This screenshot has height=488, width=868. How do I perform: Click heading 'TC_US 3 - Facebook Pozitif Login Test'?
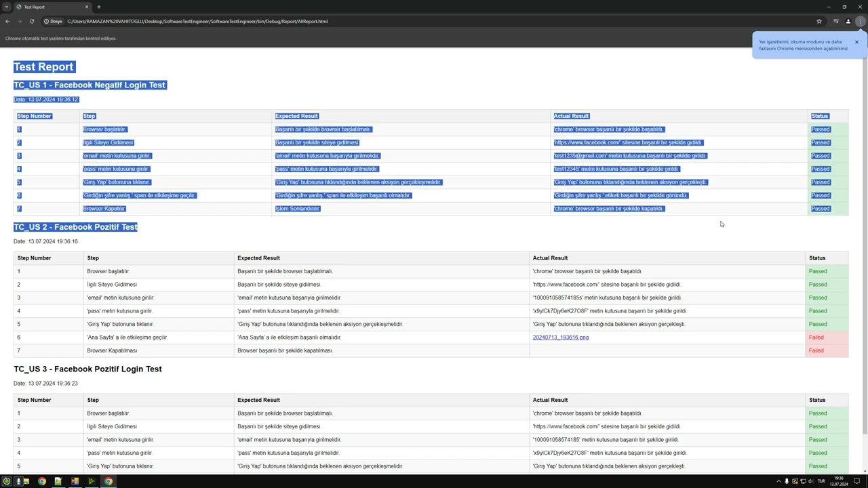click(87, 369)
